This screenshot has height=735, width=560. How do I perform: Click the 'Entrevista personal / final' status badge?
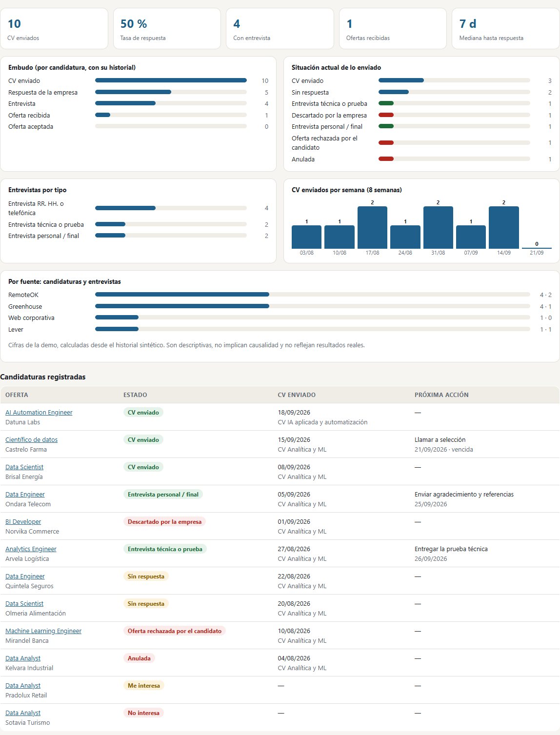click(163, 495)
